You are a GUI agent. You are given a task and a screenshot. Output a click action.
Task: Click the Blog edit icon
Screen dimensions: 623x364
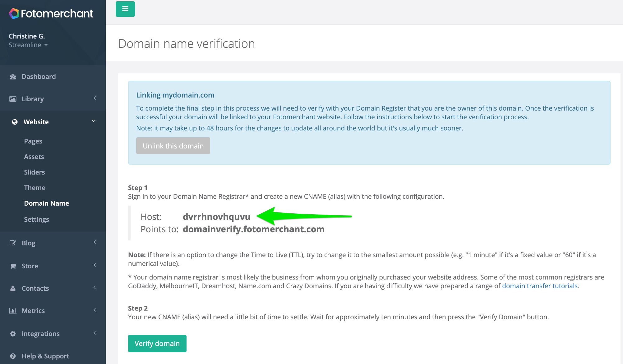click(13, 243)
